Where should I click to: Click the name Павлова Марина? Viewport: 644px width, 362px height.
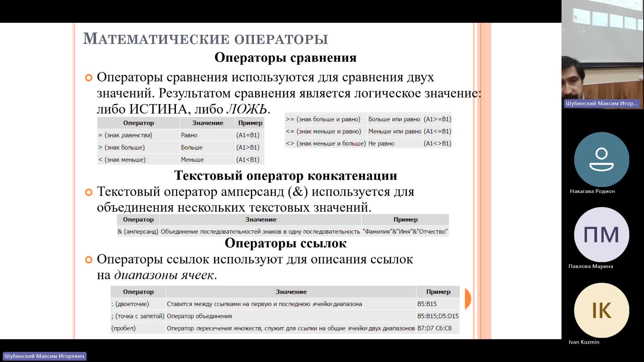click(591, 266)
